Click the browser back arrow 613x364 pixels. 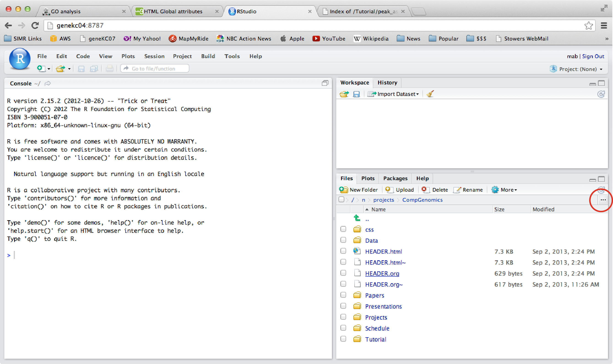8,25
